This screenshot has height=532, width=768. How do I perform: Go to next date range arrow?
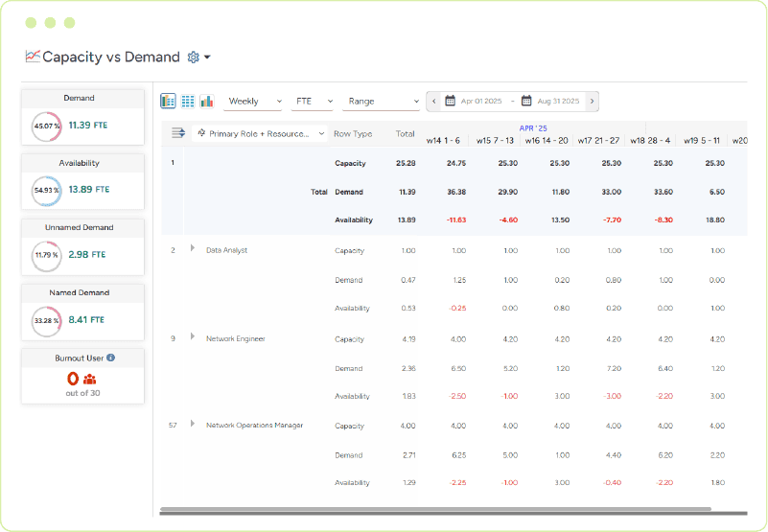pyautogui.click(x=592, y=101)
